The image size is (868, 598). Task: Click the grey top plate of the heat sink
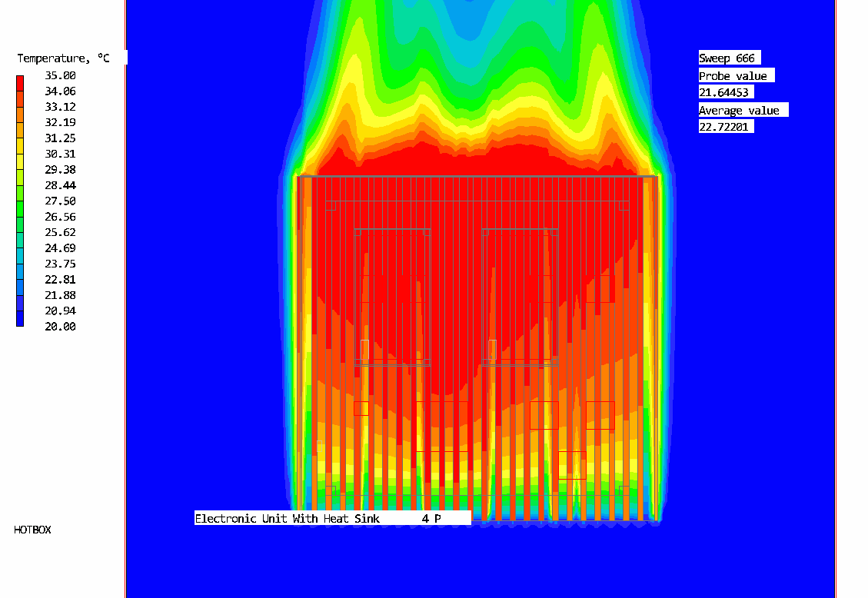pos(477,177)
